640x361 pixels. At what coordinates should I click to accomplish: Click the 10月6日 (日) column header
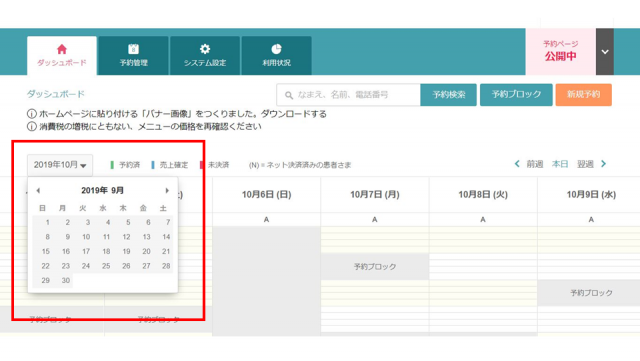pos(267,195)
